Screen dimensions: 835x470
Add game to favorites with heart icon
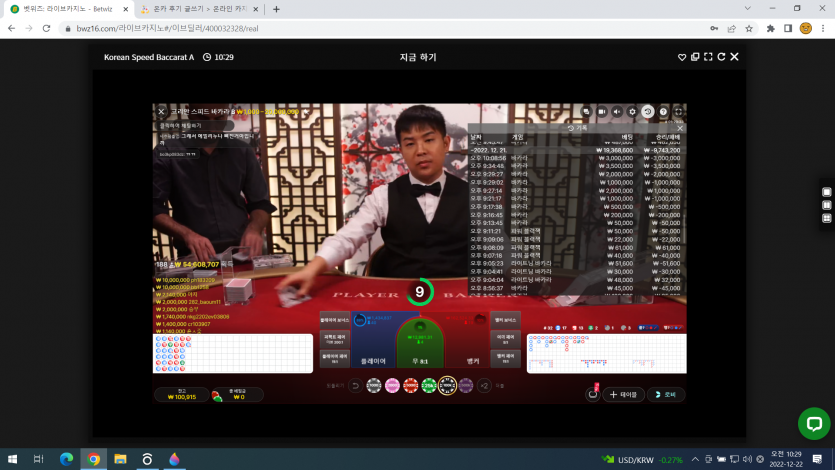tap(682, 57)
